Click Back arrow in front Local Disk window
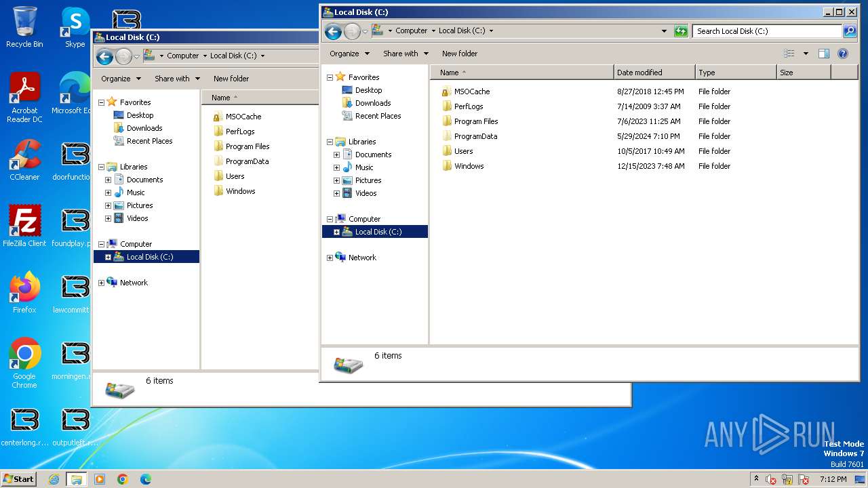 click(333, 31)
